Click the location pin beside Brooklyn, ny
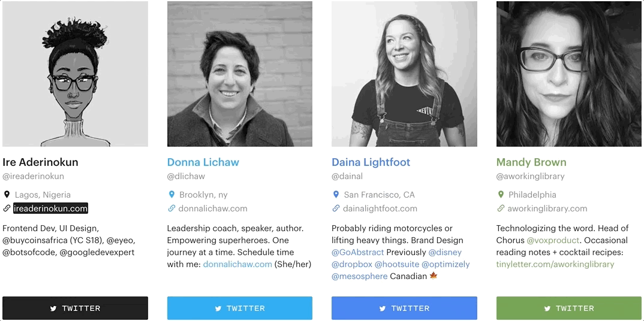This screenshot has width=644, height=321. click(x=171, y=195)
